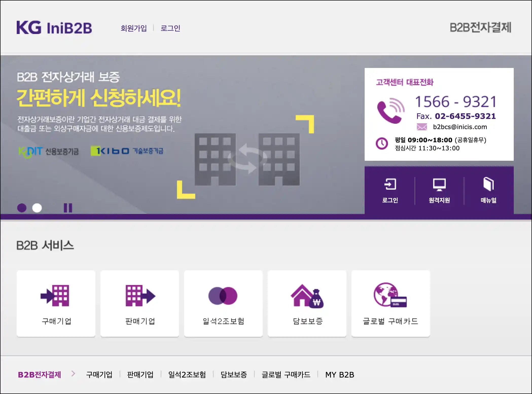532x394 pixels.
Task: Go to 구매기업 in footer menu
Action: point(99,374)
